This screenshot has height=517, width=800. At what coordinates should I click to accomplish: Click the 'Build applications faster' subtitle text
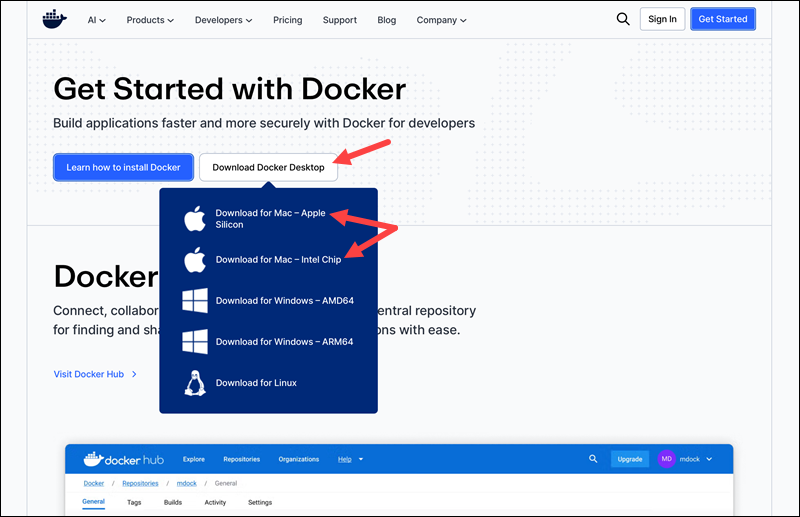tap(264, 123)
